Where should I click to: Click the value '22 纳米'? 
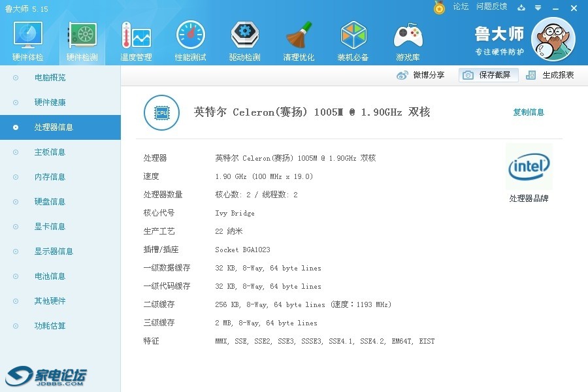[x=229, y=231]
